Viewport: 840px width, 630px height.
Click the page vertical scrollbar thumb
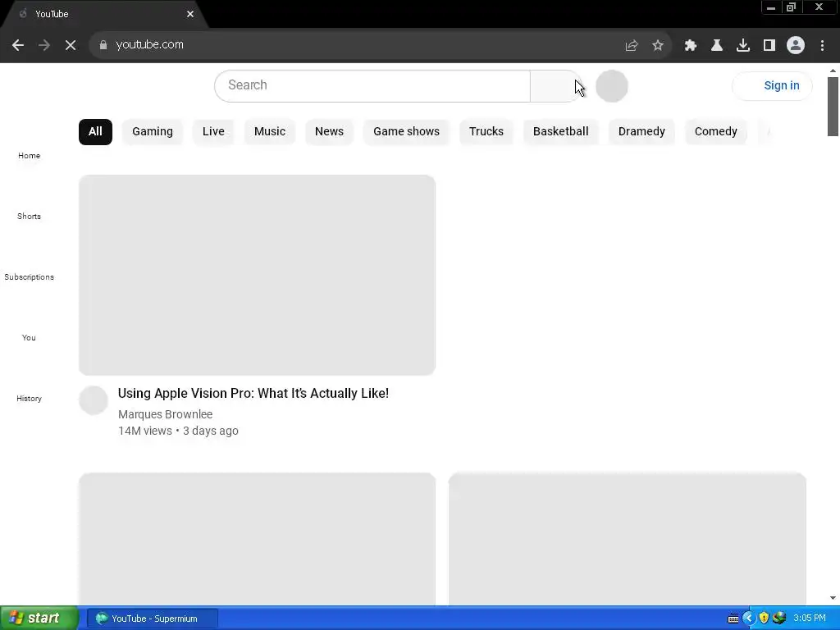tap(833, 107)
